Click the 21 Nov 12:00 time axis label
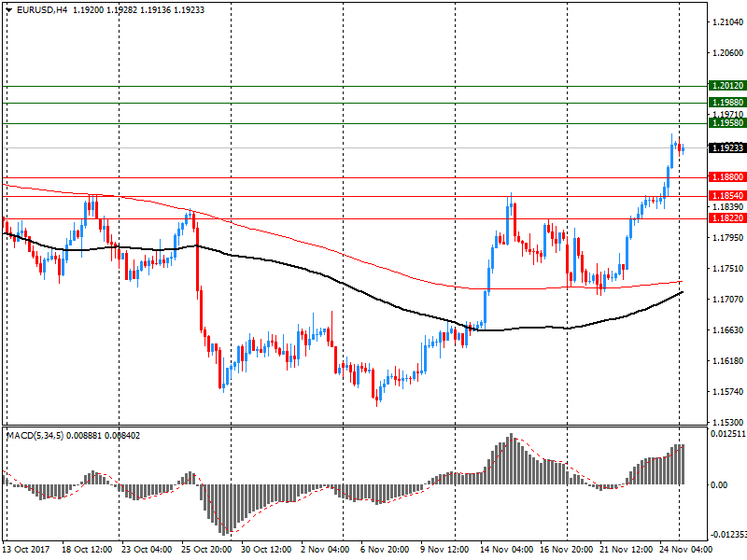Screen dimensions: 747x560 (626, 550)
